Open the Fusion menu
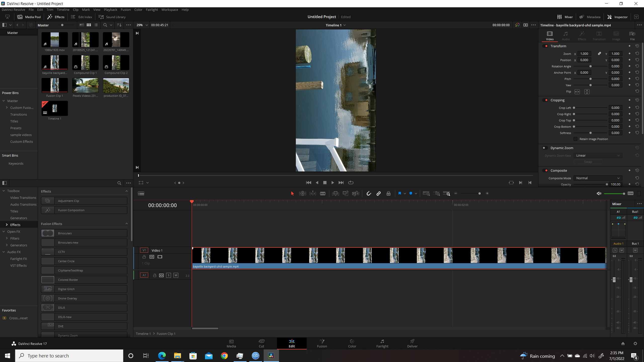644x362 pixels. (126, 10)
